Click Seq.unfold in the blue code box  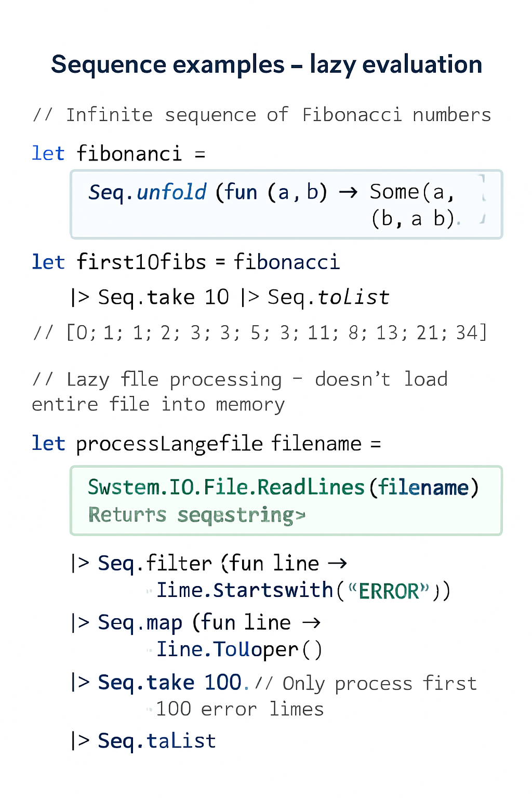pos(148,192)
